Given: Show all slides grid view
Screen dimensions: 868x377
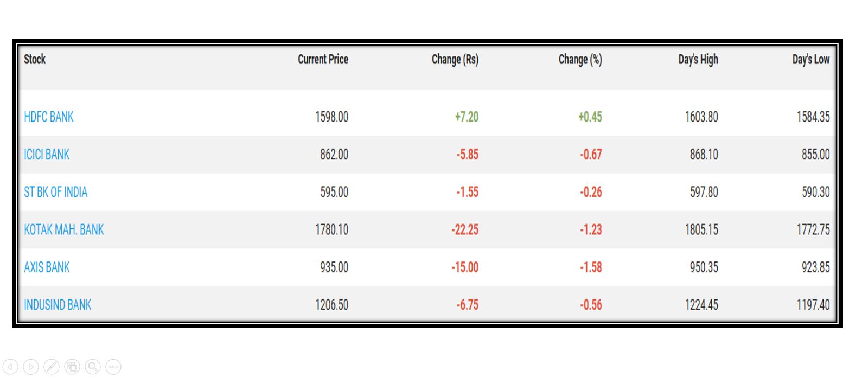Looking at the screenshot, I should pyautogui.click(x=72, y=367).
